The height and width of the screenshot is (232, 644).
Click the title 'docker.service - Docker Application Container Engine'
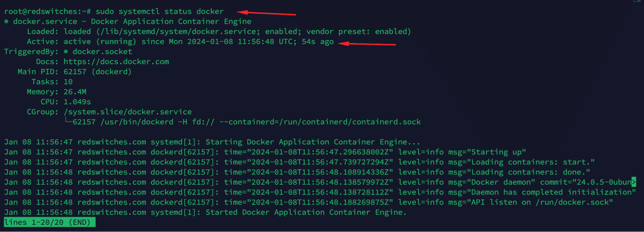coord(132,21)
